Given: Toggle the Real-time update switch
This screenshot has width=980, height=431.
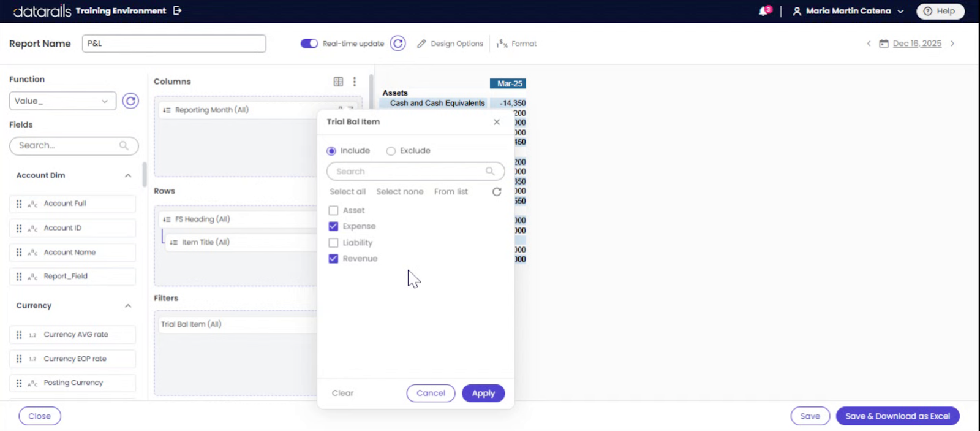Looking at the screenshot, I should tap(309, 44).
